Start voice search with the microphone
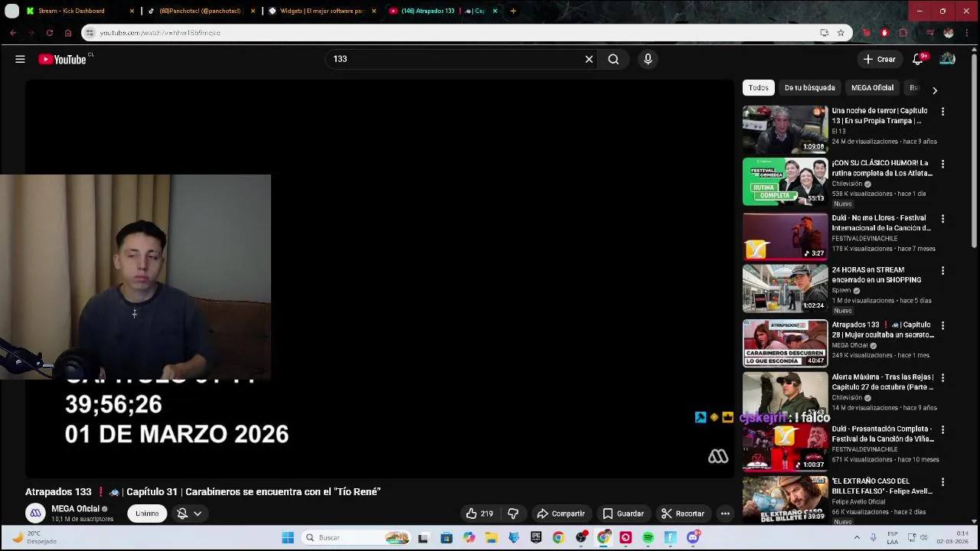This screenshot has width=980, height=551. tap(648, 59)
